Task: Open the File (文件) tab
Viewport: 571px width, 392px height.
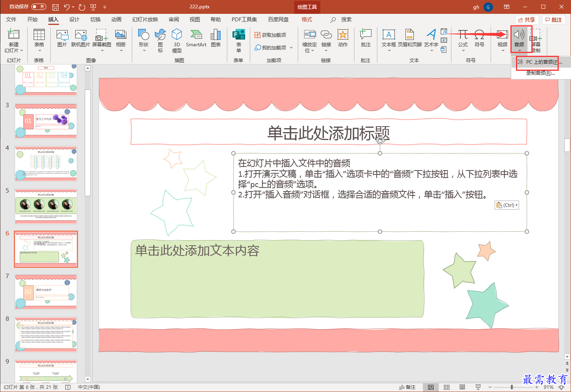Action: pyautogui.click(x=11, y=19)
